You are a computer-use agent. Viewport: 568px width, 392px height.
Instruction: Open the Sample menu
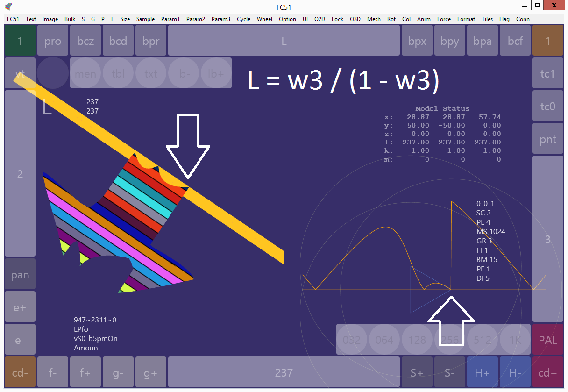tap(146, 19)
